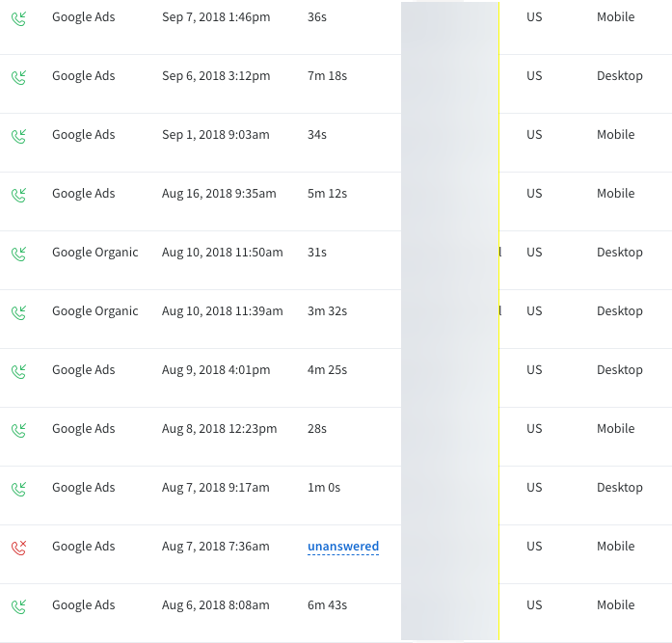
Task: Click the call icon for Aug 7 9:17am
Action: 18,489
